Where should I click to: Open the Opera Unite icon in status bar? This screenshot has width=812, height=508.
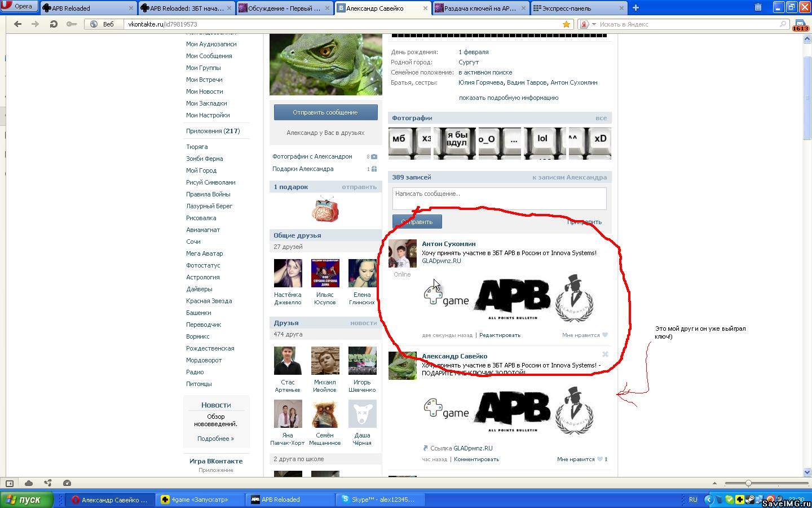(48, 483)
